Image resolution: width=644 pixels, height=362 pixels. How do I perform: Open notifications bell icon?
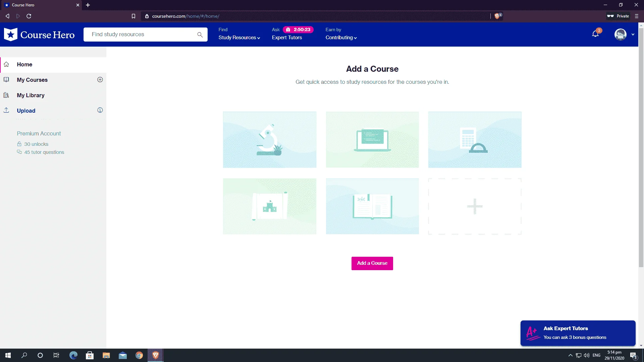[595, 34]
